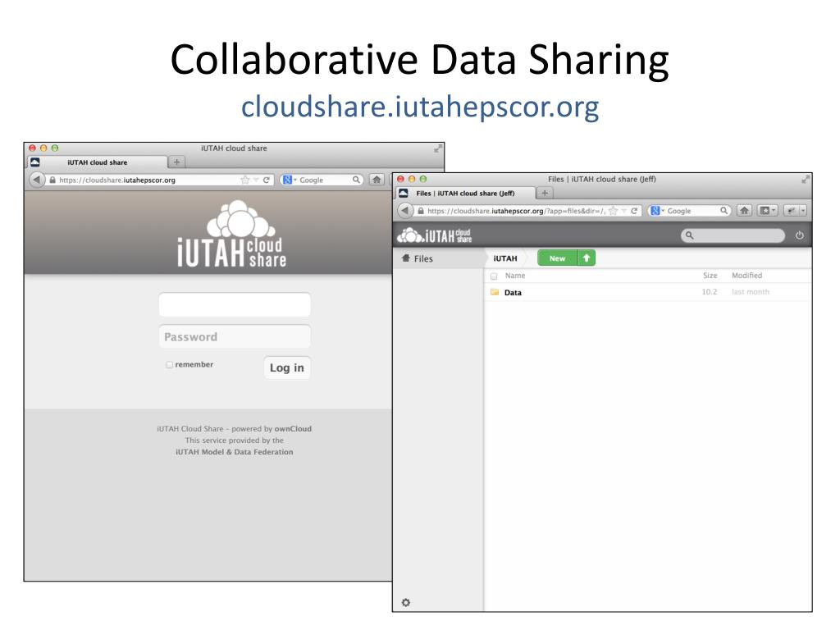Click the Modified column header
Image resolution: width=840 pixels, height=630 pixels.
746,276
